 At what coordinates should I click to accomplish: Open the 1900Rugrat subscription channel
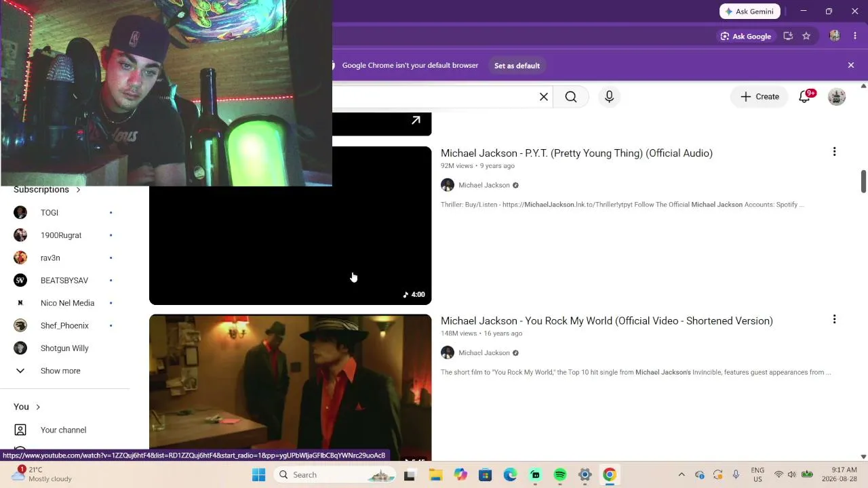tap(64, 235)
